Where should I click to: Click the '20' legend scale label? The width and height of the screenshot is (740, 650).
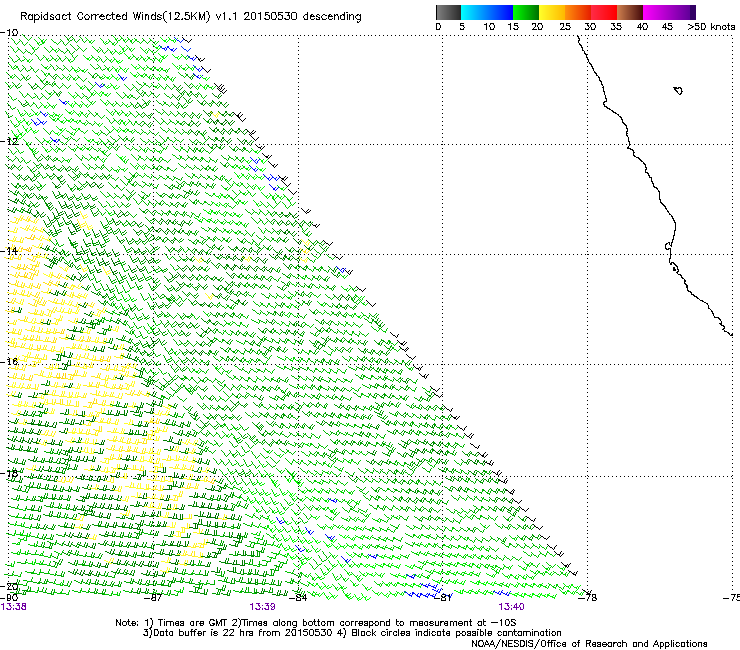point(537,26)
